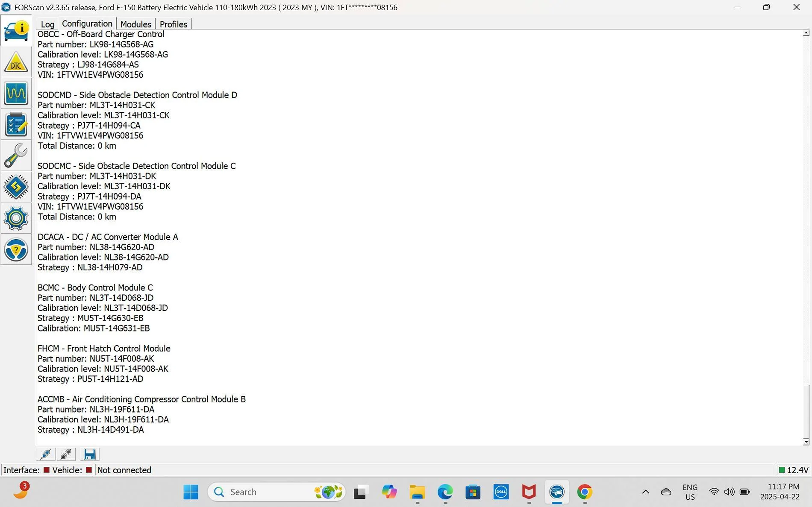Click the 12.4V voltage indicator
812x507 pixels.
(794, 470)
